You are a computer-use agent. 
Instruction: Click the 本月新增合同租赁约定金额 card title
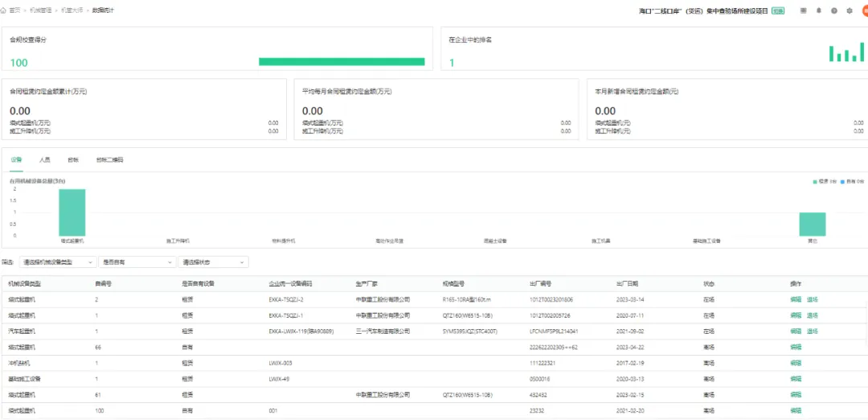click(x=637, y=92)
